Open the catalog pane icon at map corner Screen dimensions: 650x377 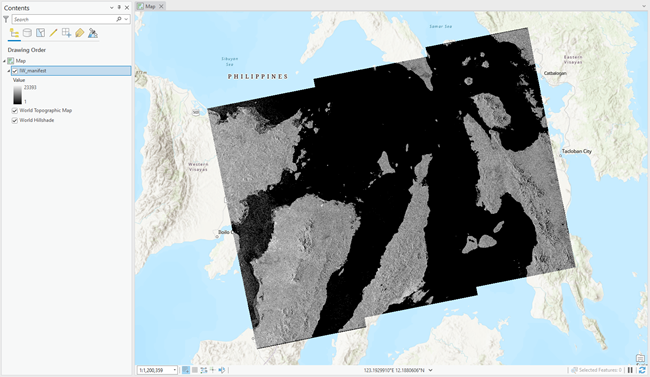point(640,358)
